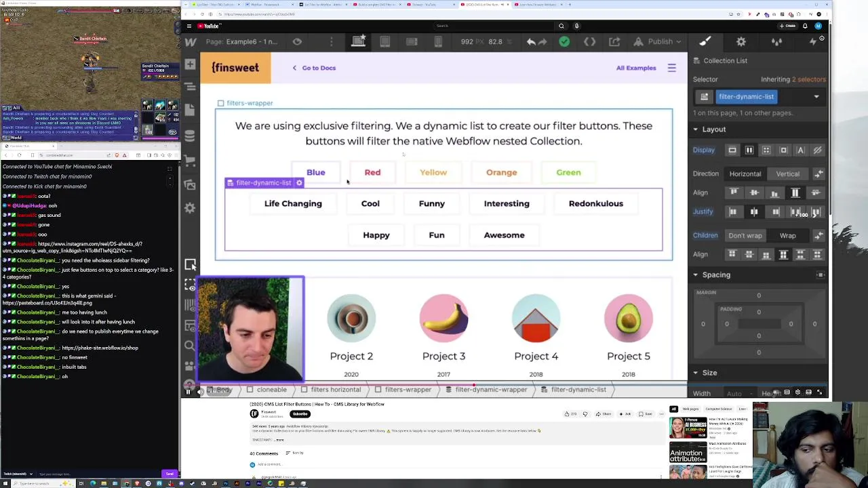Select Wrap for children
The image size is (868, 488).
(787, 236)
